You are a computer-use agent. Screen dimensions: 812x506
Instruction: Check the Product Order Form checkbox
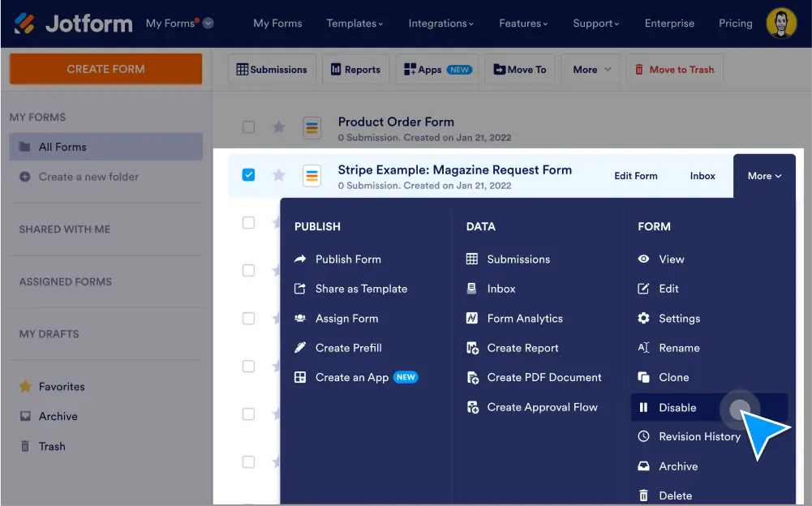coord(249,127)
